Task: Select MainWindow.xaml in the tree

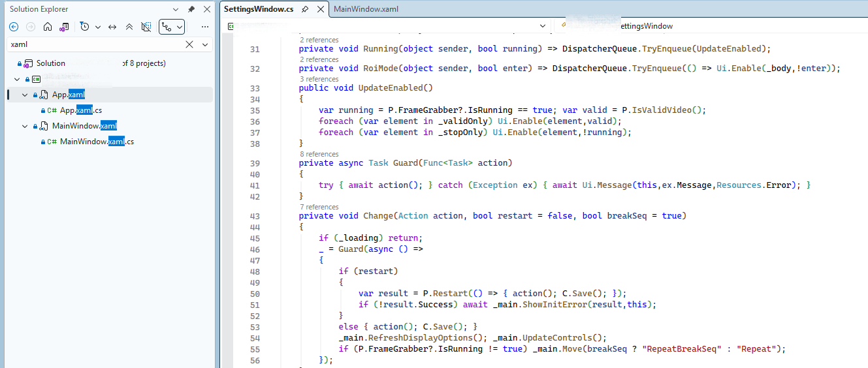Action: click(85, 126)
